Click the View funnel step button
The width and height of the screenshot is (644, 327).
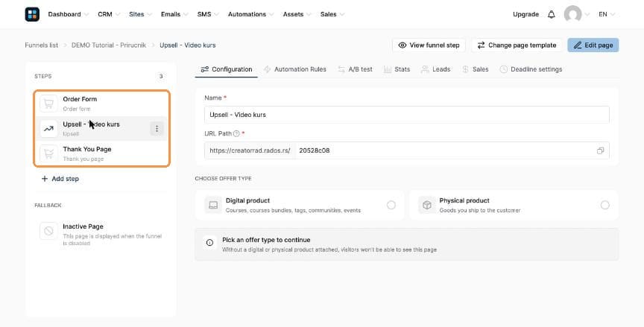[x=429, y=45]
